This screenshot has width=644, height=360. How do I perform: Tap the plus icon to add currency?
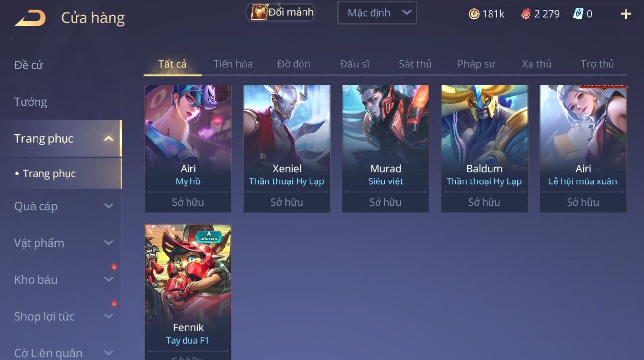(x=626, y=14)
